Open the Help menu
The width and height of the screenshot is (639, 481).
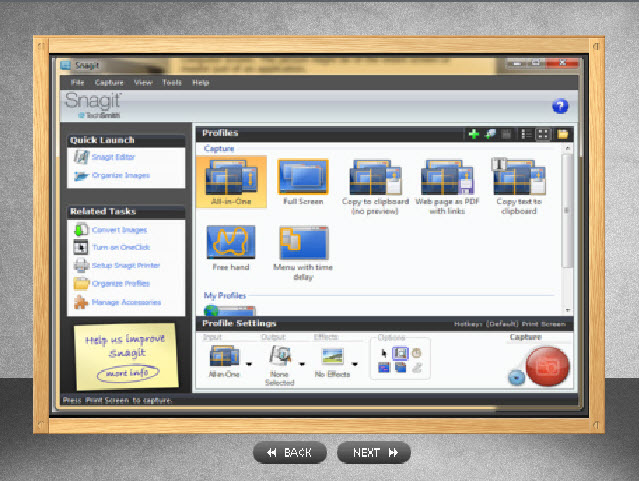[x=201, y=82]
